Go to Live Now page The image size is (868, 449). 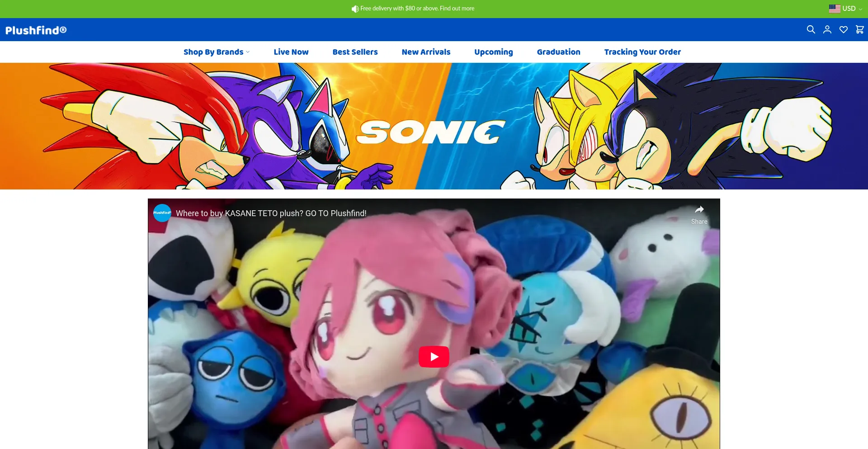[291, 52]
